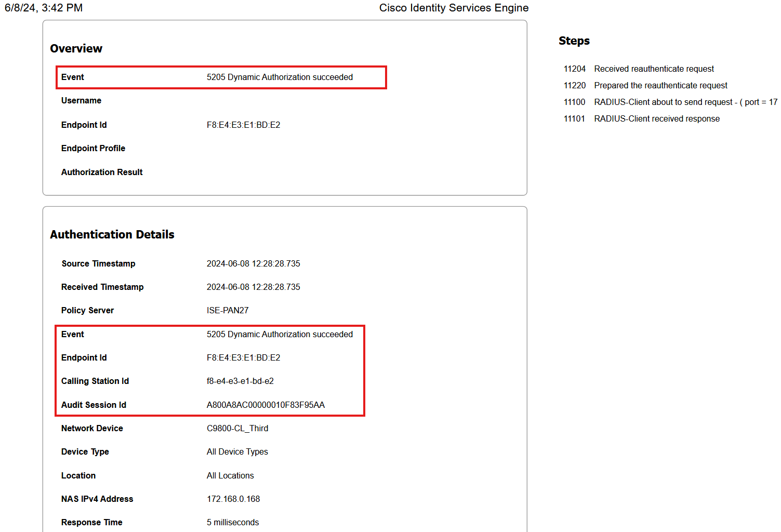Click the Policy Server value ISE-PAN27

[228, 311]
